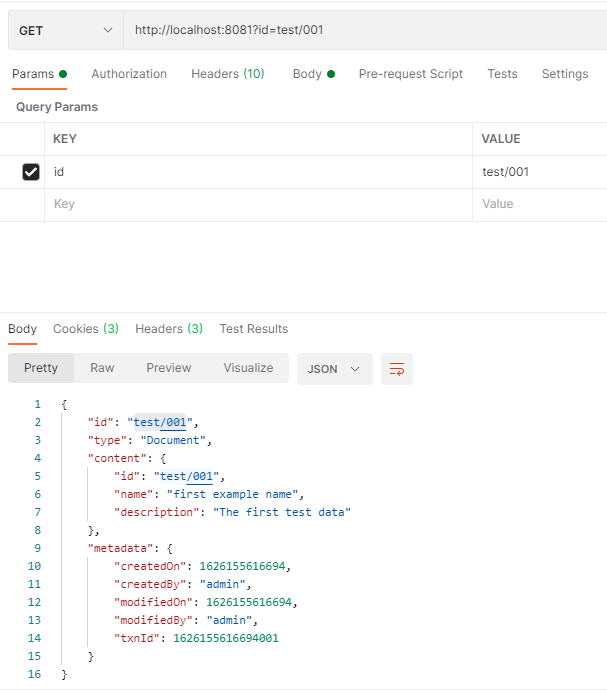Click the "first example name" value

tap(232, 494)
